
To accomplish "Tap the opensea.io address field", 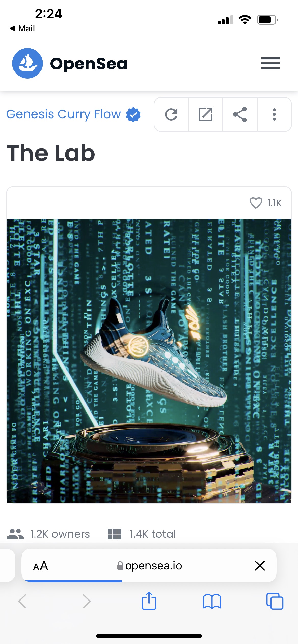I will (150, 566).
